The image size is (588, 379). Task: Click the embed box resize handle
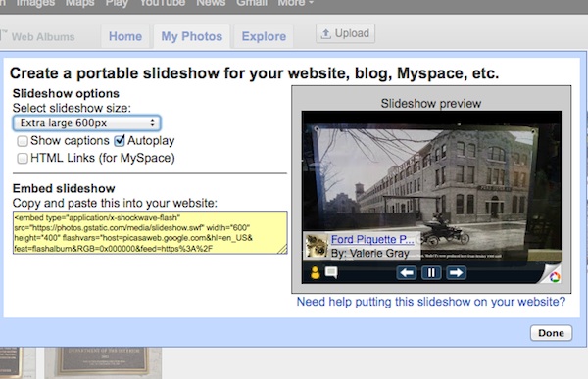tap(283, 250)
